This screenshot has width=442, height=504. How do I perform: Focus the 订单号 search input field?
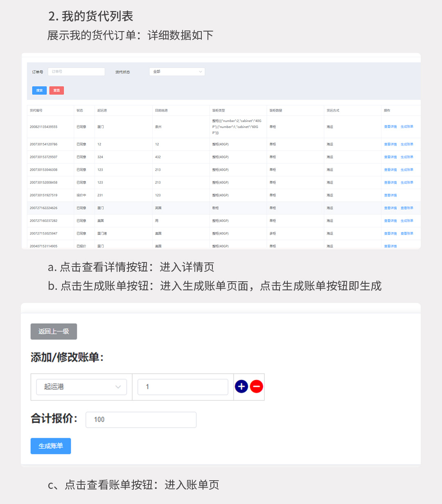pos(77,72)
